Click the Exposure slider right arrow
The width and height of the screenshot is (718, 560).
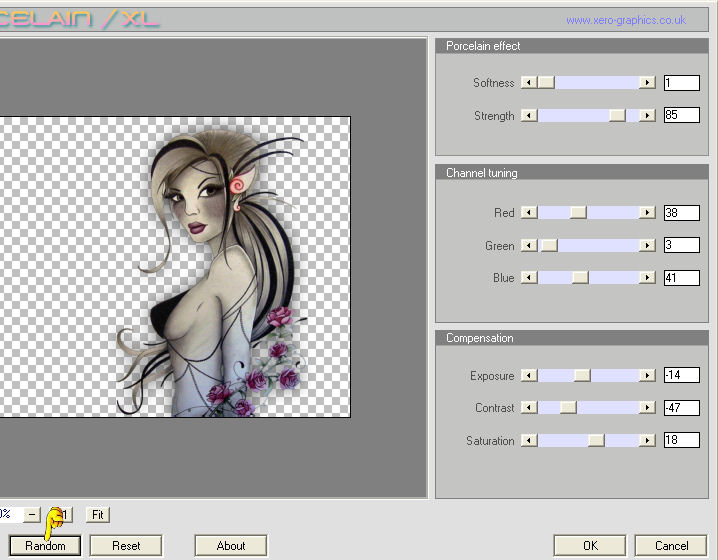coord(648,376)
